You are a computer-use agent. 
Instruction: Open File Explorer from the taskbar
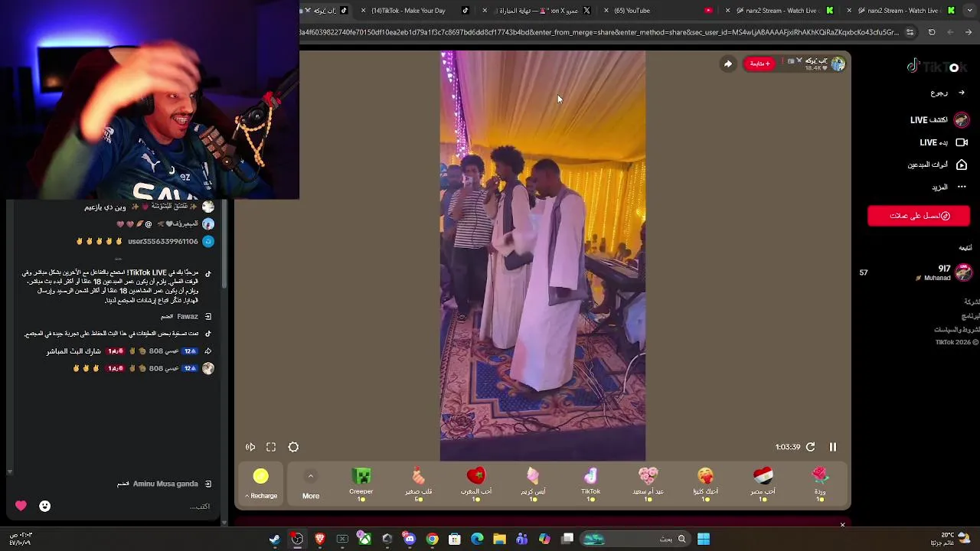tap(499, 540)
